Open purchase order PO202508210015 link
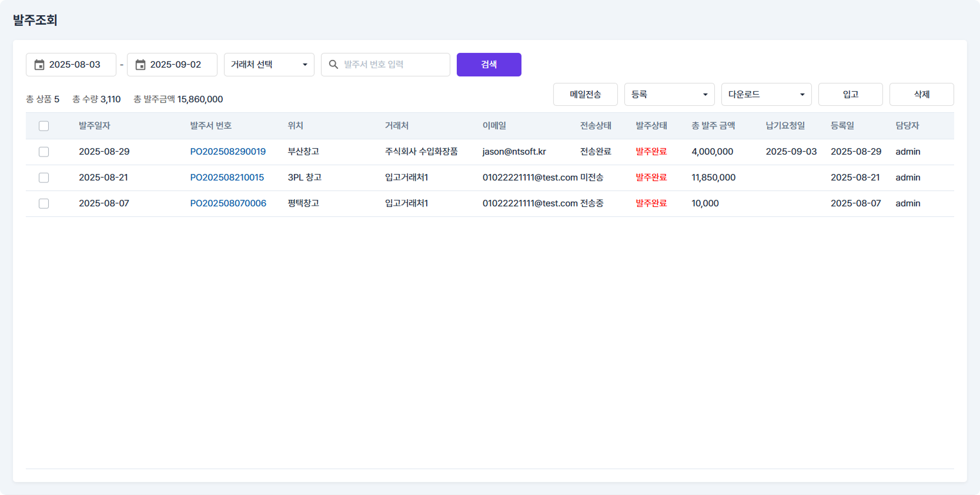 pos(227,178)
